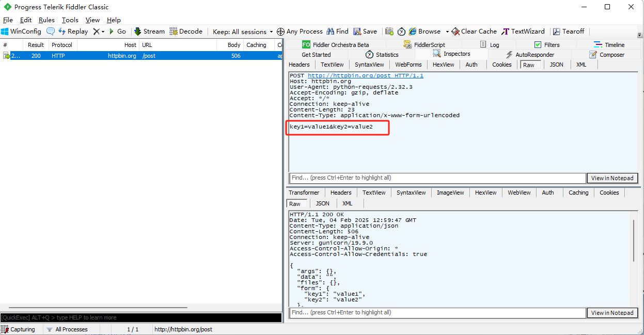Open the Log tab
The height and width of the screenshot is (335, 644).
(x=490, y=45)
